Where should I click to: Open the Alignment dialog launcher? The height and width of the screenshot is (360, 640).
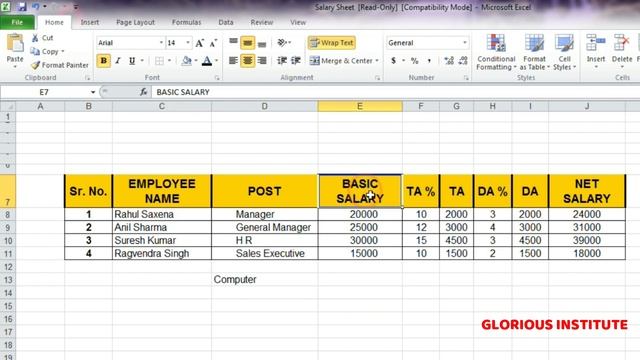tap(377, 78)
